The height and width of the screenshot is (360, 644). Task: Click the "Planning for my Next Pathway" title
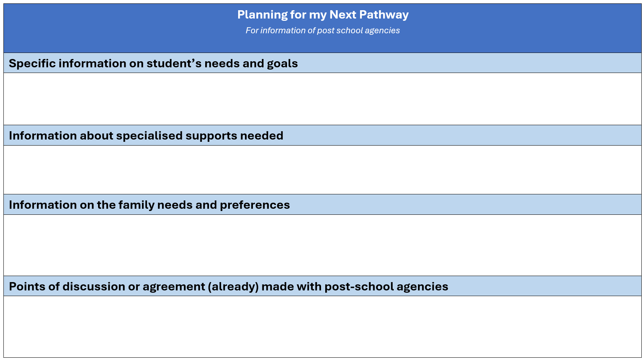coord(323,15)
